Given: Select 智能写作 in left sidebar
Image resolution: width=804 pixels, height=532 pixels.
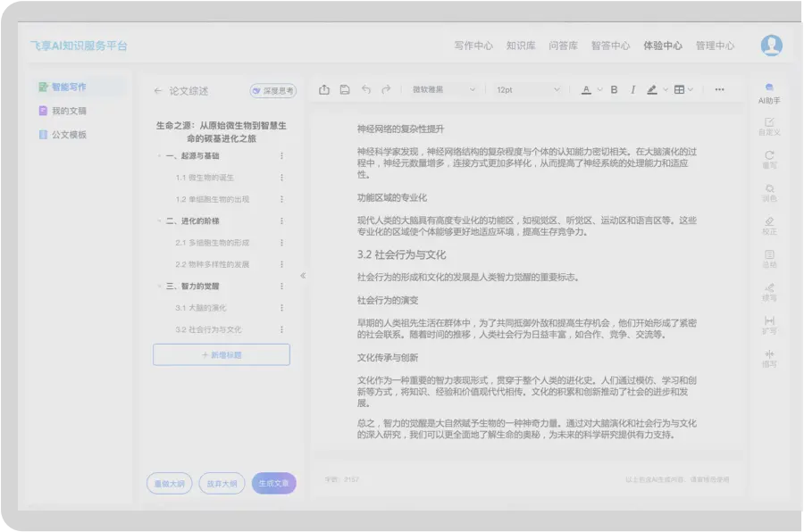Looking at the screenshot, I should coord(79,87).
